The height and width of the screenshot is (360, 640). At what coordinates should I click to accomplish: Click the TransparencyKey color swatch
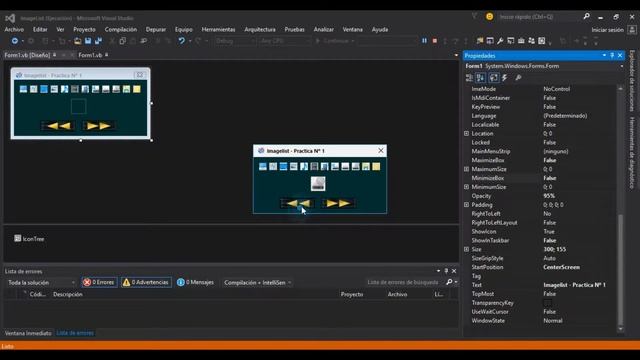click(x=547, y=303)
